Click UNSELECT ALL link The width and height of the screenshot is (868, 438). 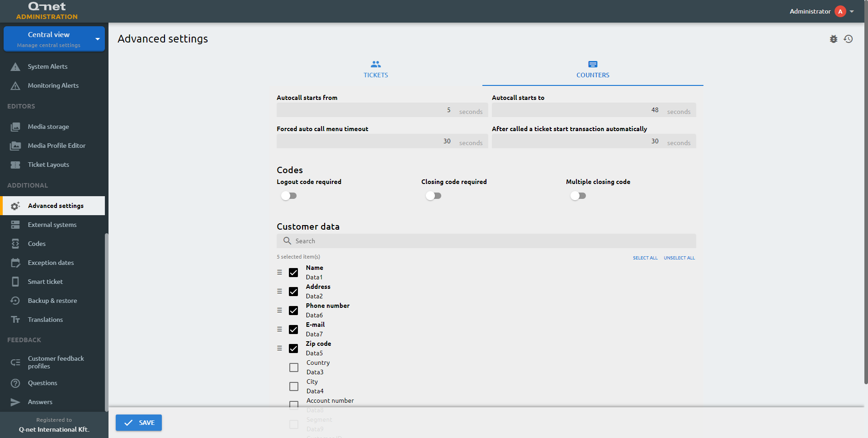coord(679,258)
